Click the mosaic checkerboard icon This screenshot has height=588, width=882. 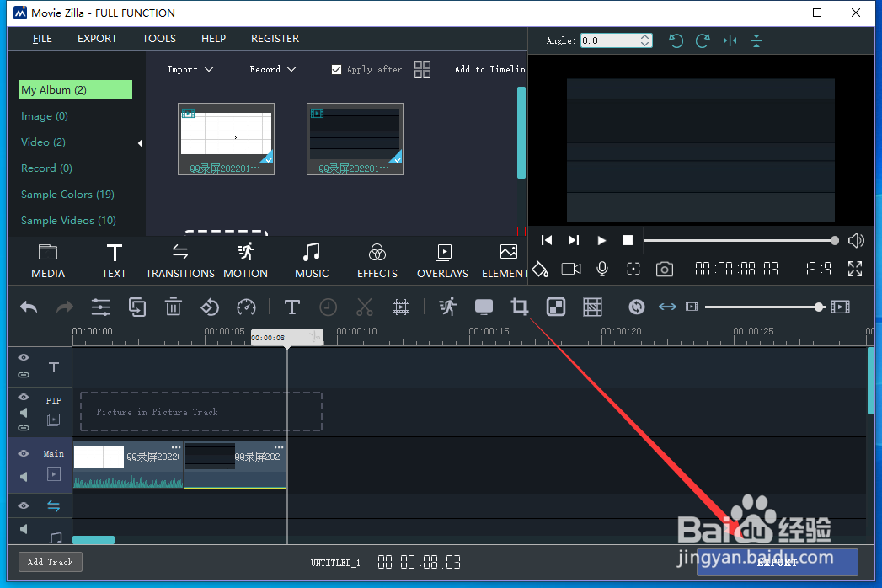(x=556, y=307)
